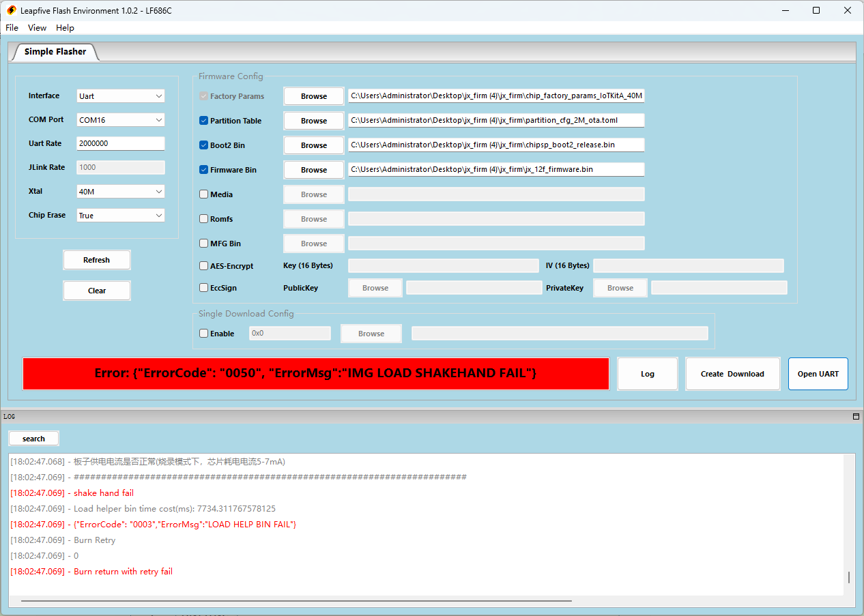This screenshot has height=616, width=864.
Task: Expand the COM Port dropdown
Action: pos(121,120)
